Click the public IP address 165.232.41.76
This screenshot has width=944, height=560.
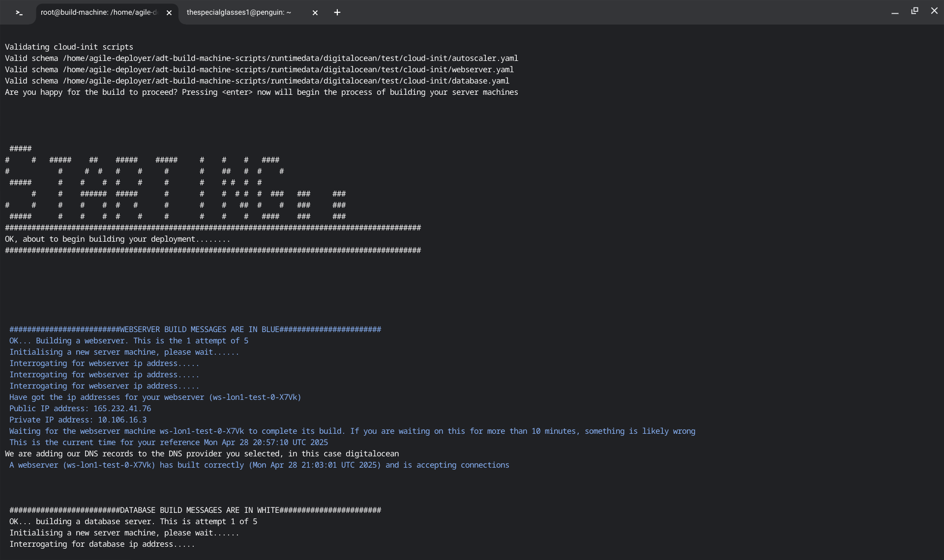pos(122,409)
